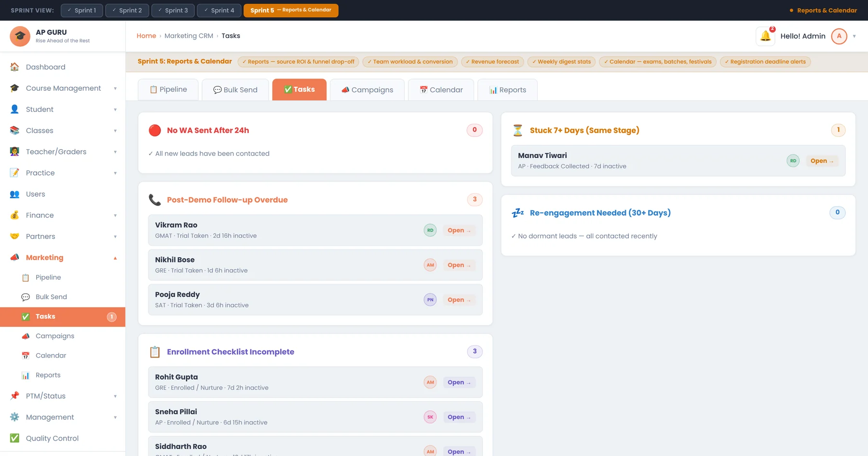Open the Admin account dropdown arrow
The width and height of the screenshot is (868, 456).
click(x=854, y=37)
